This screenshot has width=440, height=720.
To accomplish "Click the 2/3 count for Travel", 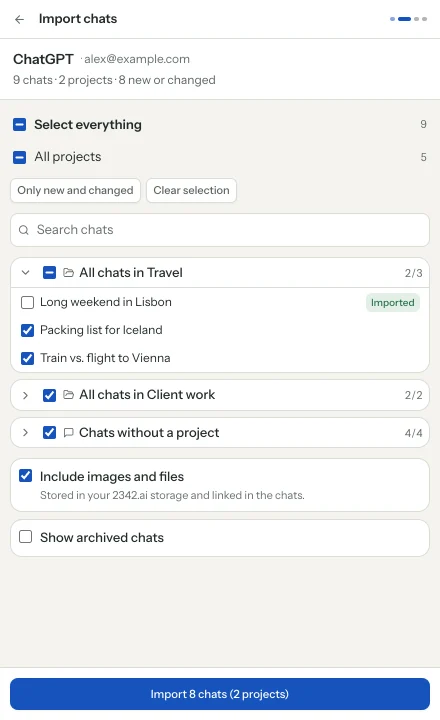I will (x=413, y=273).
